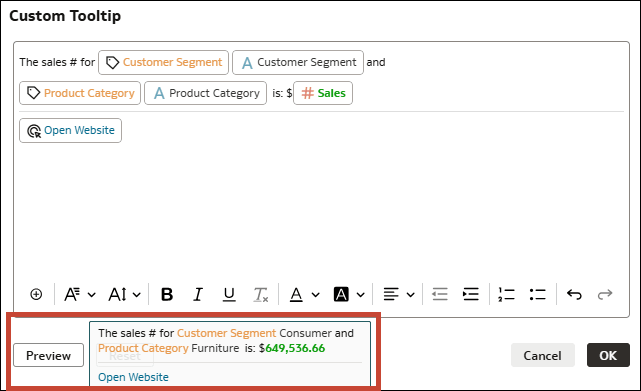
Task: Click the 'and' text in editor
Action: 376,62
